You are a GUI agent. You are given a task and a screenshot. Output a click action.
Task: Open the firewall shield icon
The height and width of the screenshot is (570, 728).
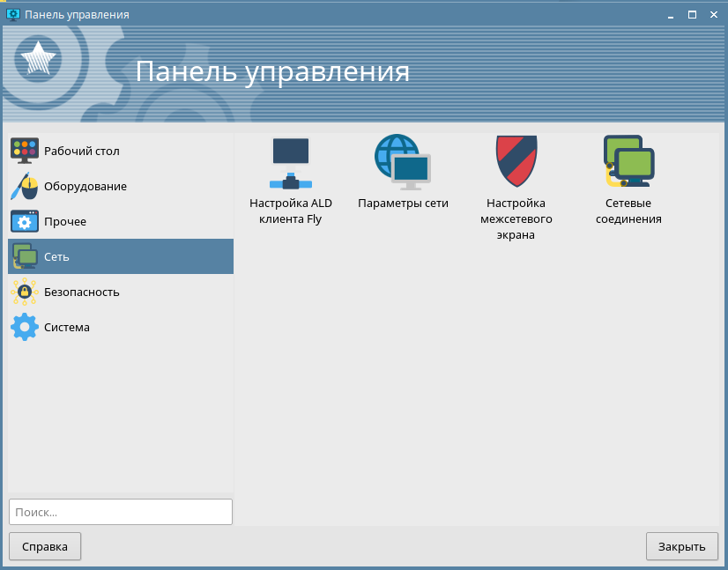(516, 161)
